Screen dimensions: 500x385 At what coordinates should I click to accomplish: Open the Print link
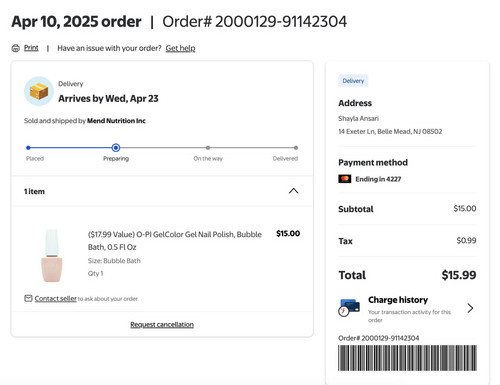(x=31, y=48)
